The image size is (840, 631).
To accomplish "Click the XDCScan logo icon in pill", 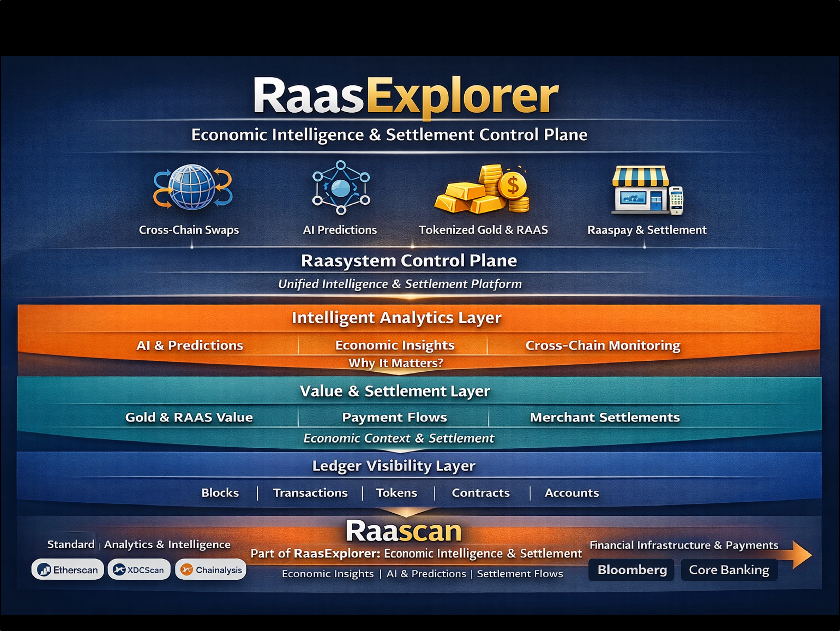I will pos(119,570).
